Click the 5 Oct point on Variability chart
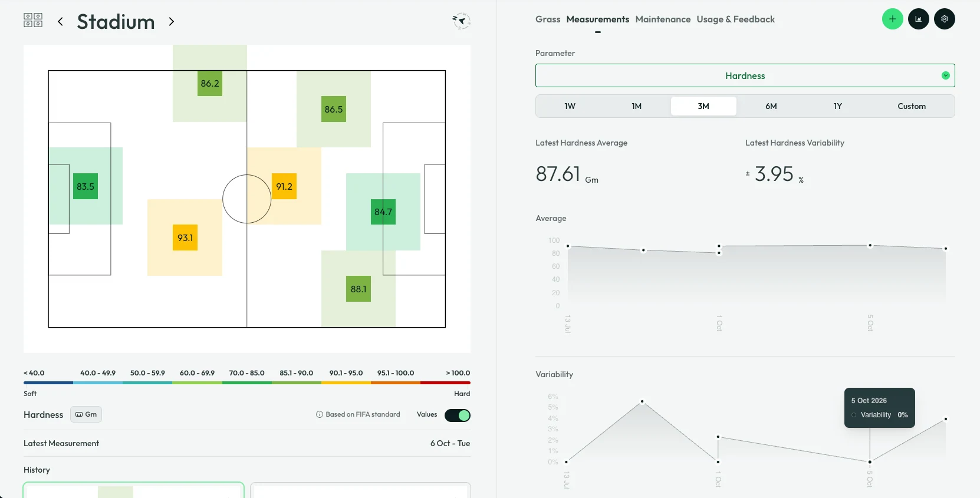The image size is (980, 498). point(870,462)
